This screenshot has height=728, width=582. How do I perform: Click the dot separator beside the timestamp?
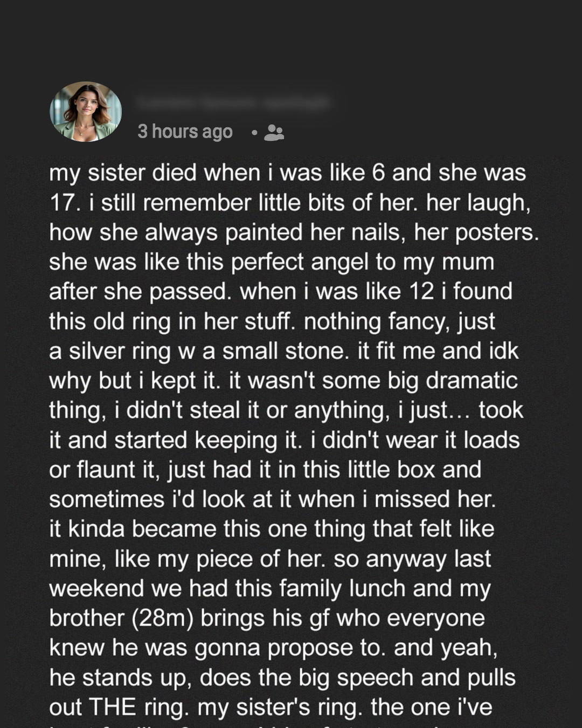click(254, 132)
